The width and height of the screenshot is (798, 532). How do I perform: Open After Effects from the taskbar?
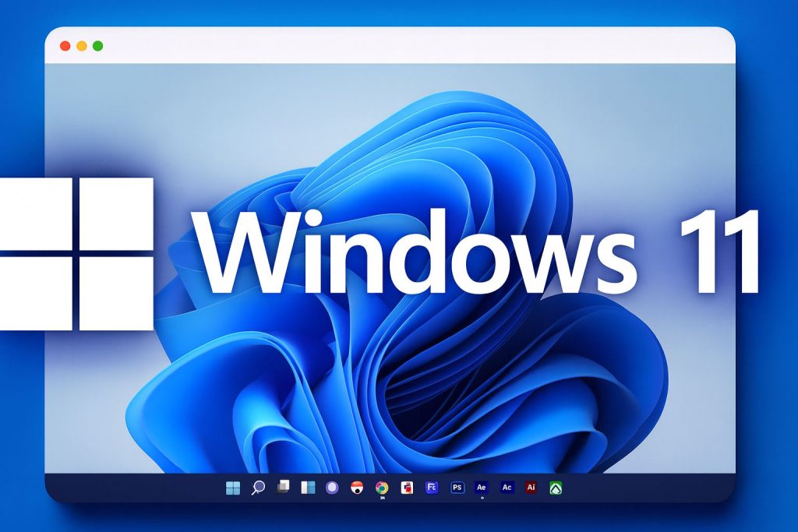[482, 488]
